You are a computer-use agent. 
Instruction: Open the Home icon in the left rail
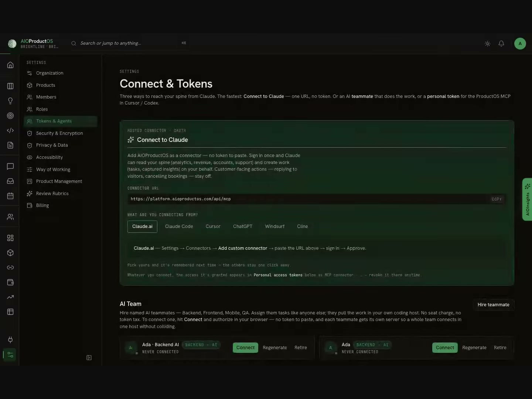[10, 65]
